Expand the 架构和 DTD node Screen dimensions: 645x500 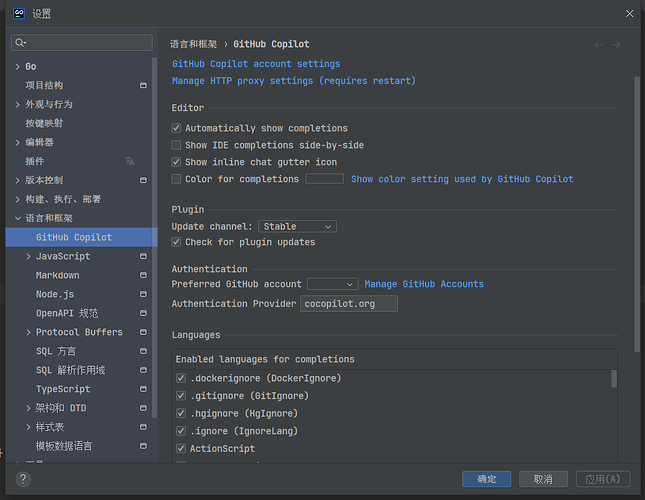(28, 408)
